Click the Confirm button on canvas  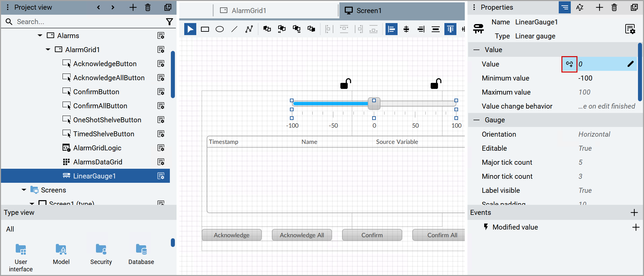click(372, 235)
